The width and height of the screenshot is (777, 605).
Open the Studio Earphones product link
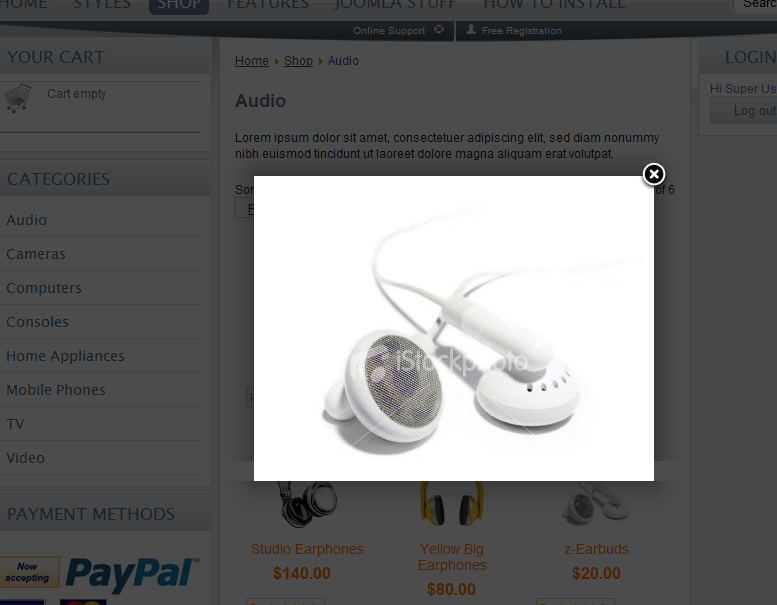[307, 549]
